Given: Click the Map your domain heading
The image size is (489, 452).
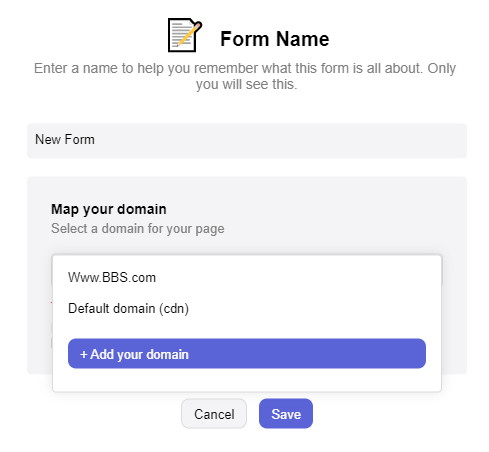Looking at the screenshot, I should point(109,209).
